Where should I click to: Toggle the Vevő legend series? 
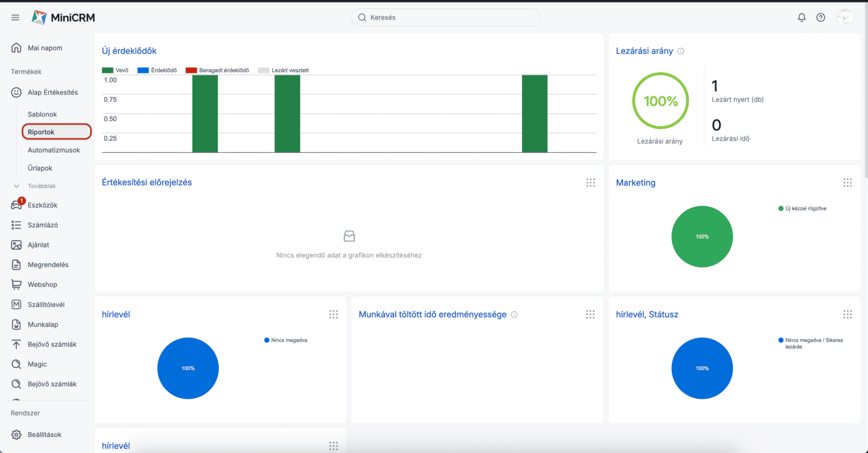pos(115,71)
